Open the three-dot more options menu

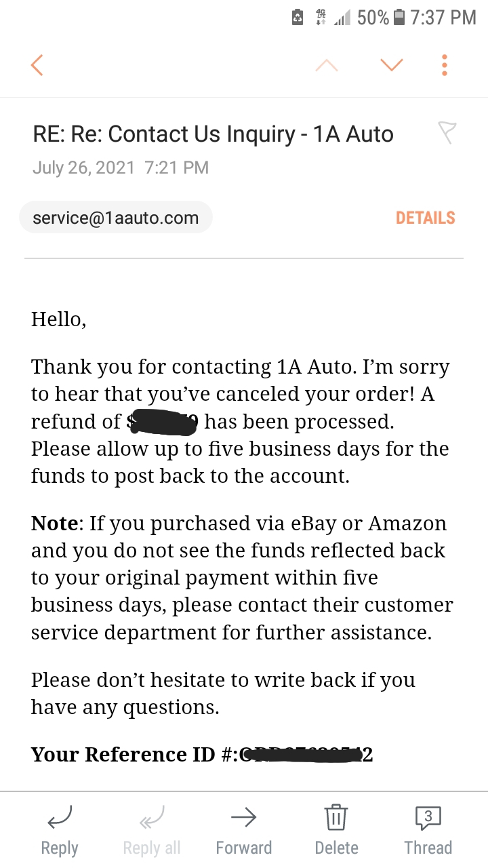point(445,65)
